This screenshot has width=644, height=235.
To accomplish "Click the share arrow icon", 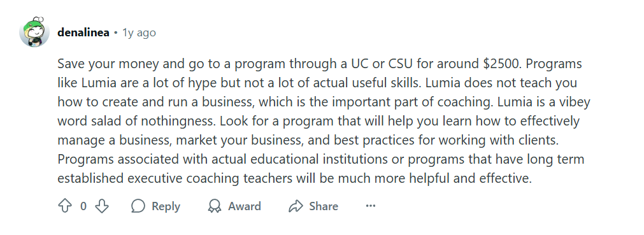I will tap(296, 206).
